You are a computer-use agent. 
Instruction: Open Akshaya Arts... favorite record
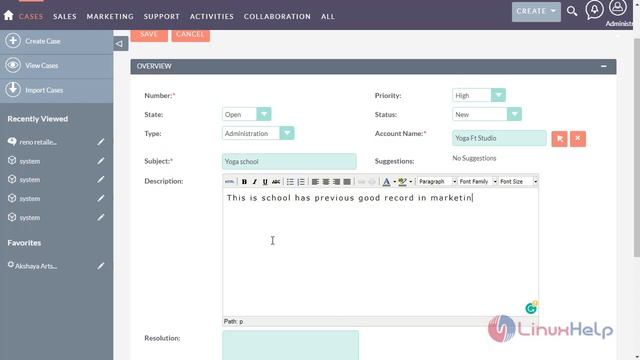pos(36,266)
